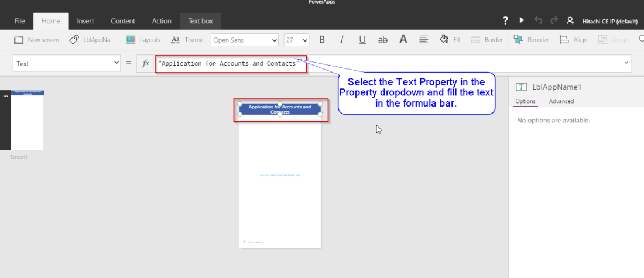Open the text alignment options

tap(423, 40)
